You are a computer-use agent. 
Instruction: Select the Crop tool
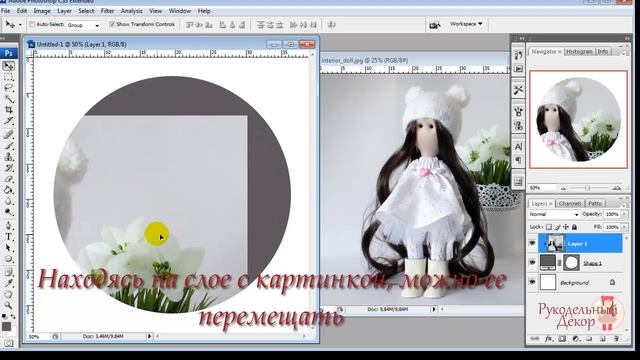[x=9, y=110]
